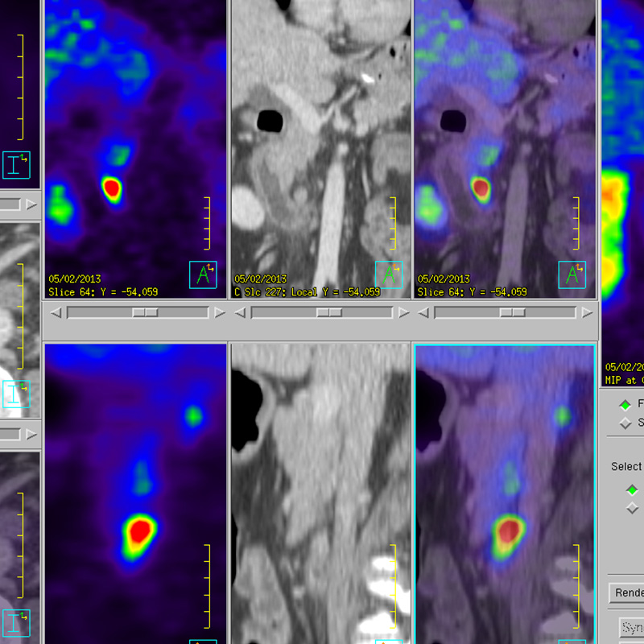Click the 'A' orientation icon in the PET coronal view

coord(203,275)
